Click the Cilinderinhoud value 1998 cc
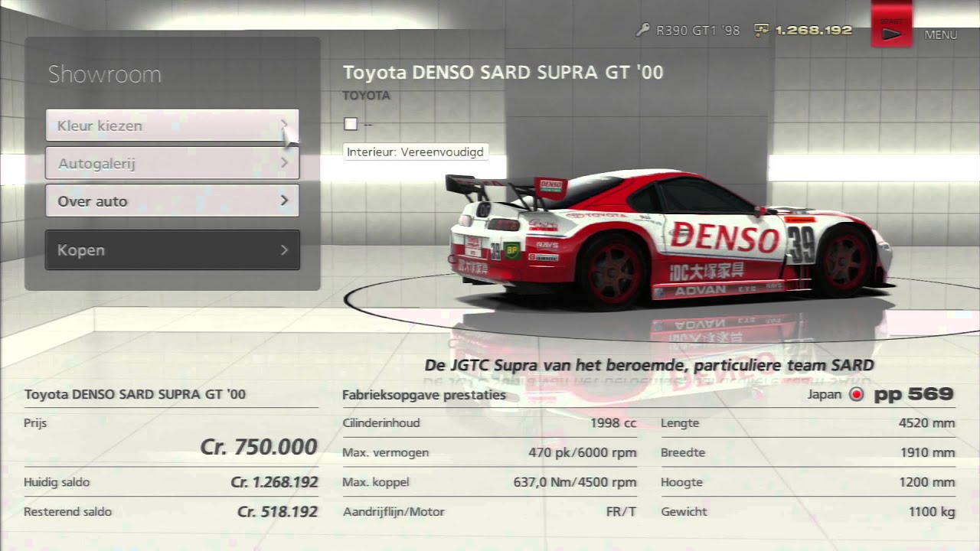Viewport: 980px width, 551px height. point(613,422)
